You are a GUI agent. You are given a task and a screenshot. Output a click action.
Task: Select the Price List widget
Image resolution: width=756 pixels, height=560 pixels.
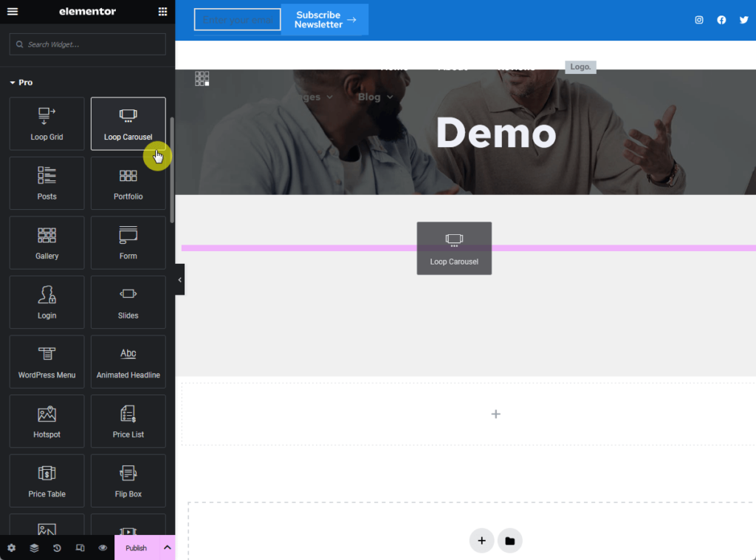[x=128, y=421]
